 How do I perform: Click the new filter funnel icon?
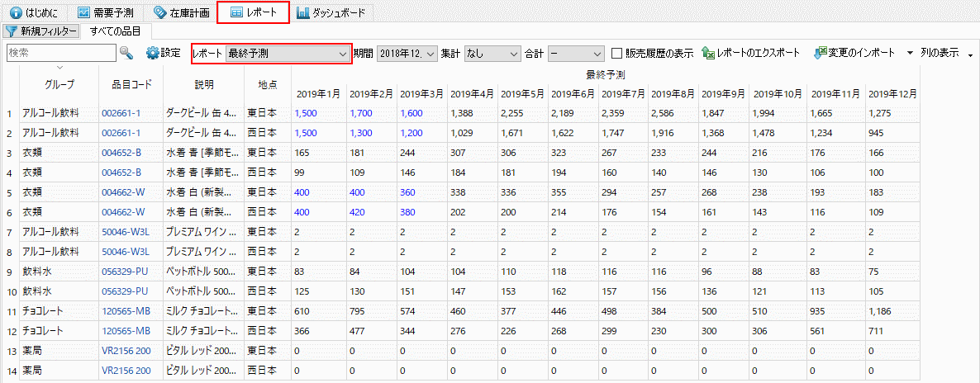pyautogui.click(x=11, y=31)
